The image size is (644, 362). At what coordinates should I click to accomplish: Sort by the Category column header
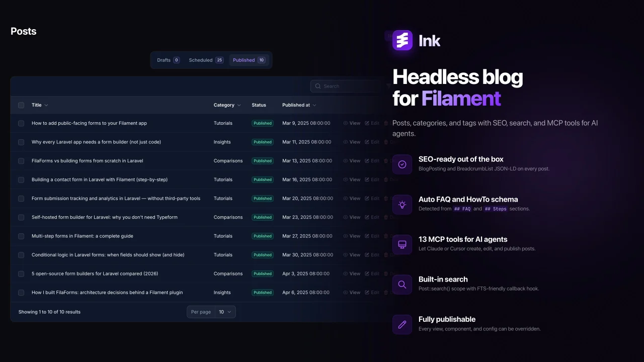[x=227, y=105]
